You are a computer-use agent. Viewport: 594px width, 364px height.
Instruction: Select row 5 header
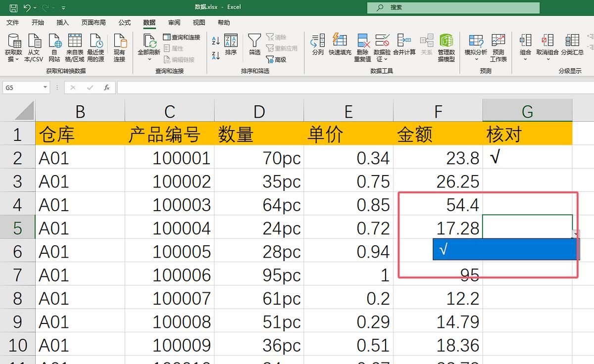point(17,228)
